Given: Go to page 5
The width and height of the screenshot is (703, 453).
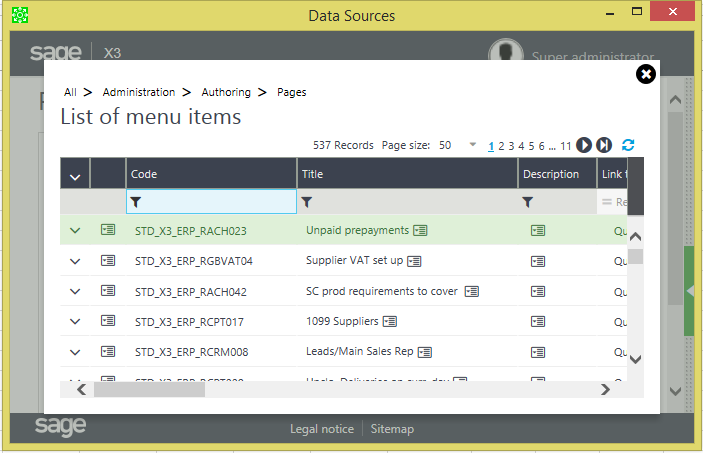Looking at the screenshot, I should [531, 146].
